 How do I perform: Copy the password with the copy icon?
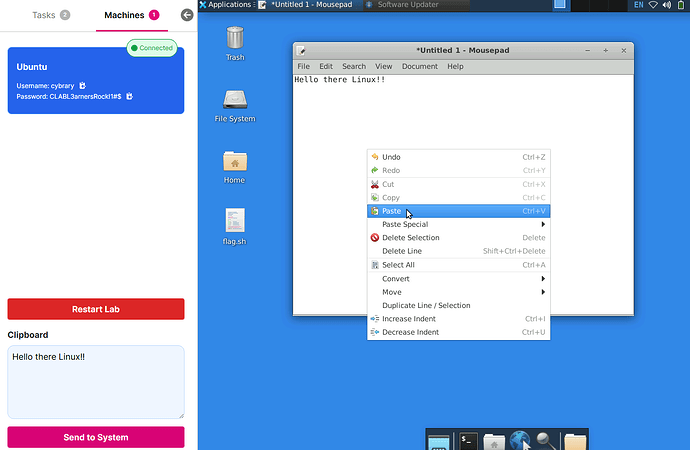click(129, 97)
